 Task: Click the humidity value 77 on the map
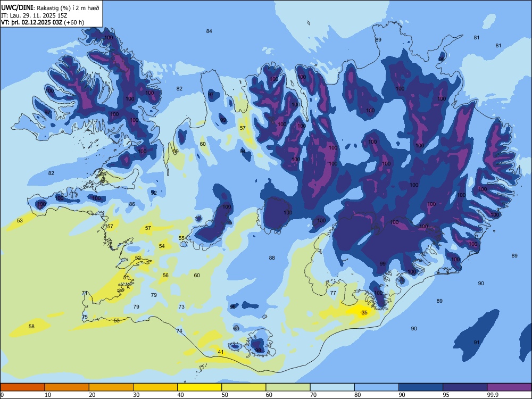pos(333,293)
